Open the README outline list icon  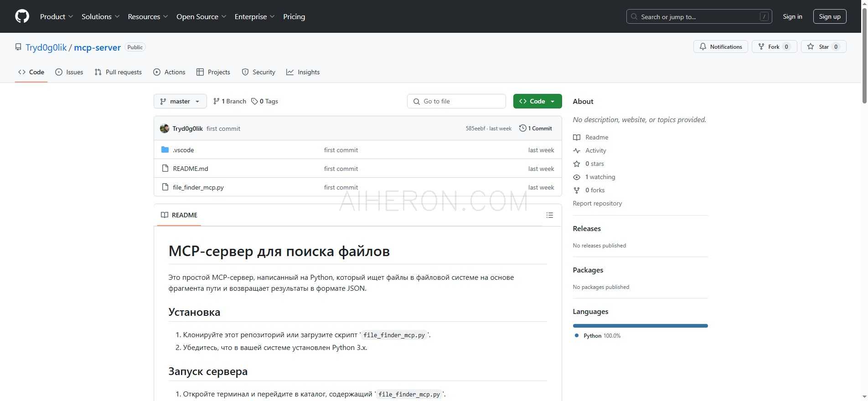[x=550, y=215]
